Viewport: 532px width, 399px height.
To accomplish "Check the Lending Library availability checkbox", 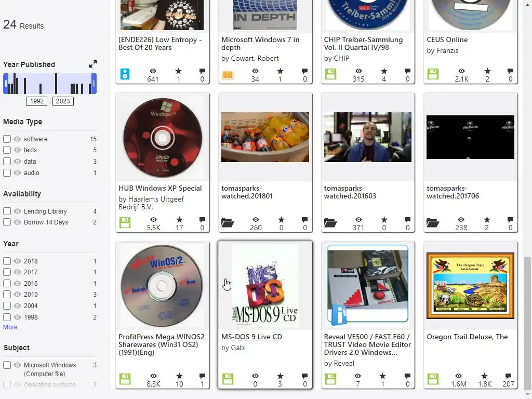I will click(x=7, y=211).
